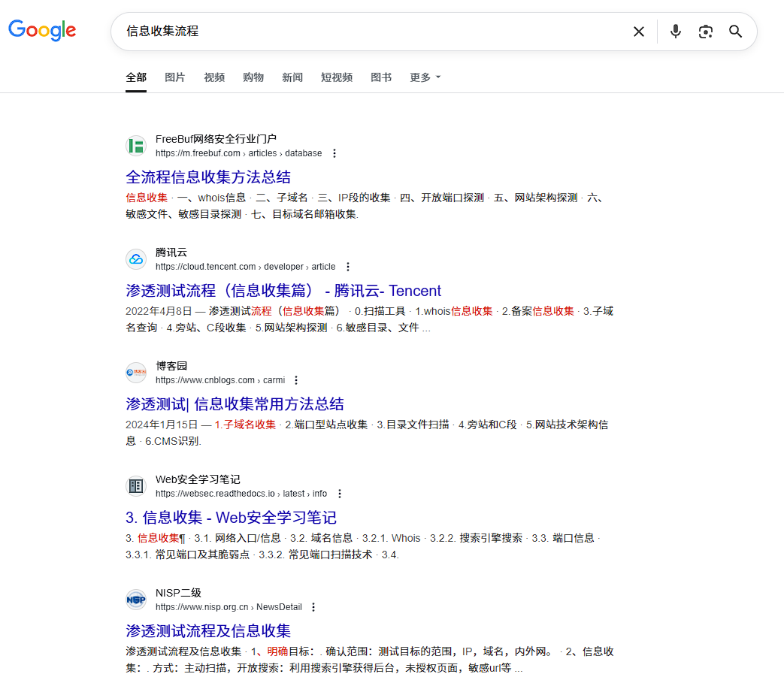784x677 pixels.
Task: Switch to the 图片 tab
Action: point(175,77)
